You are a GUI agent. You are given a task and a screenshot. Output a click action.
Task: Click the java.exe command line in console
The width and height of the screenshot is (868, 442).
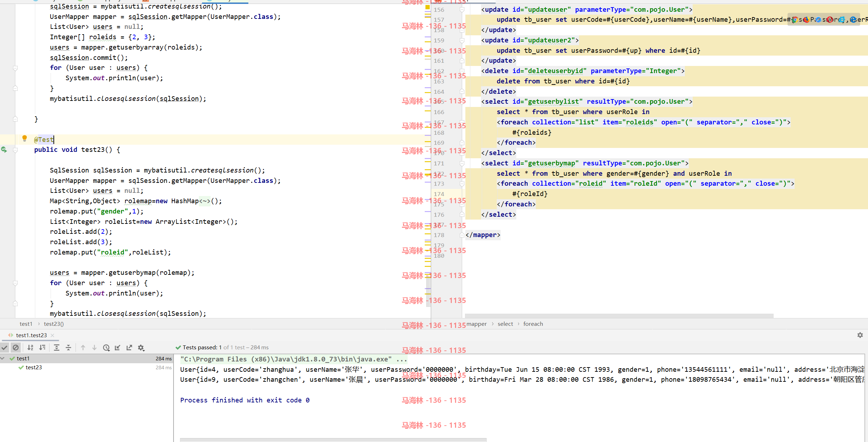[x=293, y=359]
